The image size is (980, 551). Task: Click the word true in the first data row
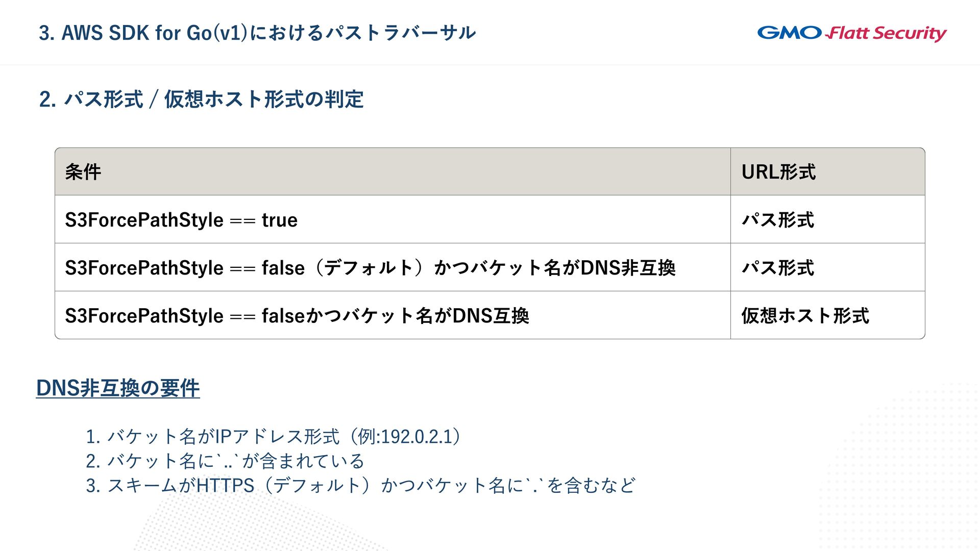click(280, 220)
